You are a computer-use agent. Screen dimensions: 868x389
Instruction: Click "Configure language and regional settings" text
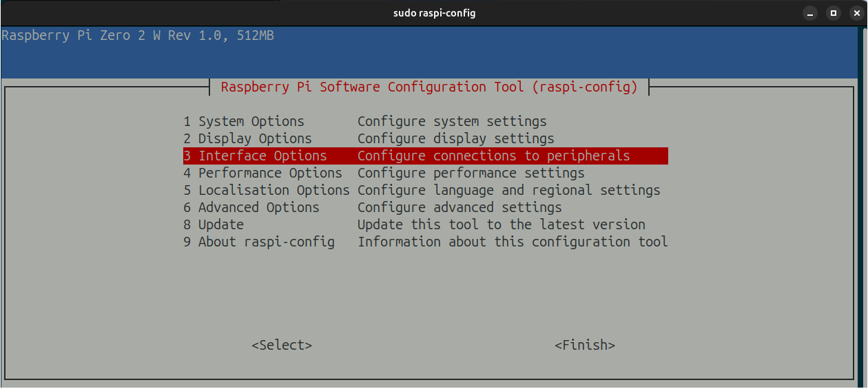[x=509, y=191]
